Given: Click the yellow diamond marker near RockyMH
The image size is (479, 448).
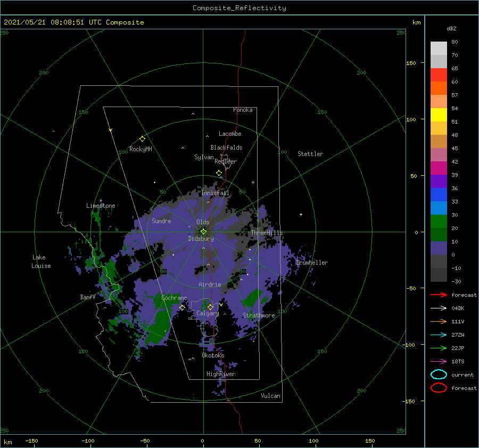Looking at the screenshot, I should (x=142, y=139).
